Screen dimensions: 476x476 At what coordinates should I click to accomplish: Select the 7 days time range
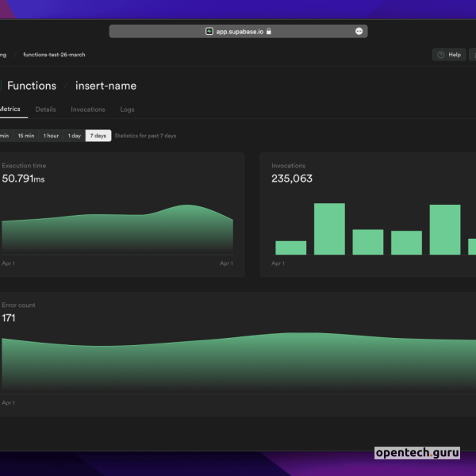point(98,136)
